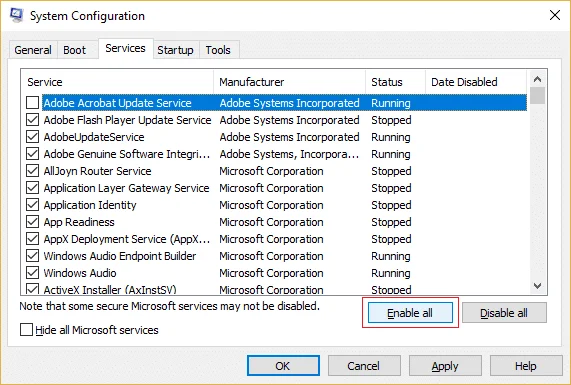Sort by the Status column header
The height and width of the screenshot is (385, 571).
(x=395, y=82)
